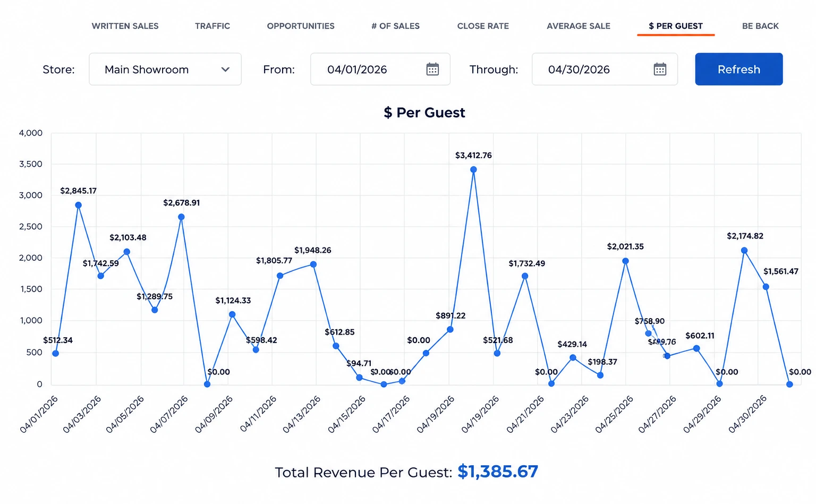Open the Through date calendar icon

[660, 69]
